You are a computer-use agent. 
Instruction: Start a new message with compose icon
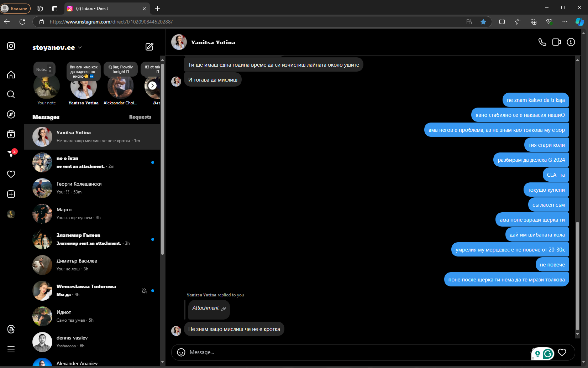pyautogui.click(x=149, y=47)
